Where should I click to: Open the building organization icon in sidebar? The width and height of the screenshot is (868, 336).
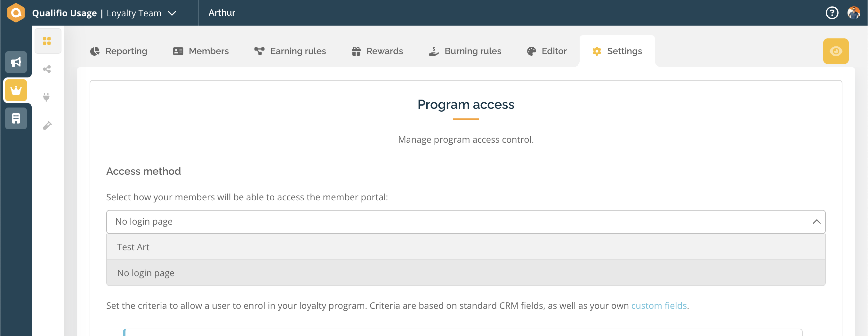coord(16,118)
